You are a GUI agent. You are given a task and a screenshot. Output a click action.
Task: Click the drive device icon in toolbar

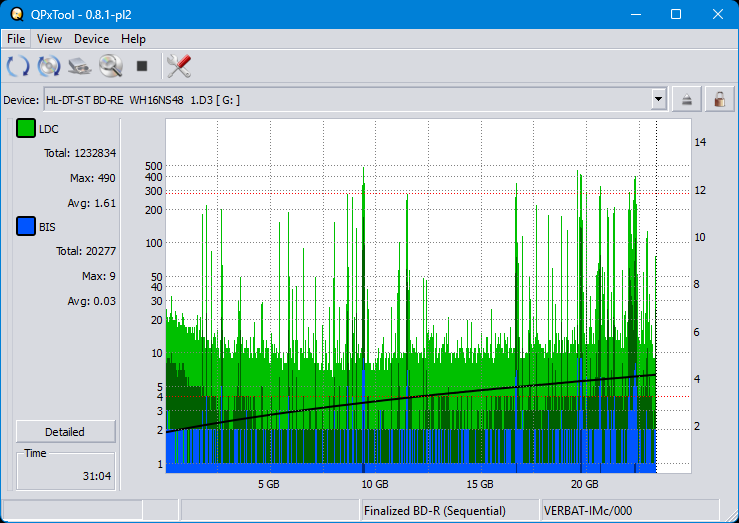click(80, 66)
